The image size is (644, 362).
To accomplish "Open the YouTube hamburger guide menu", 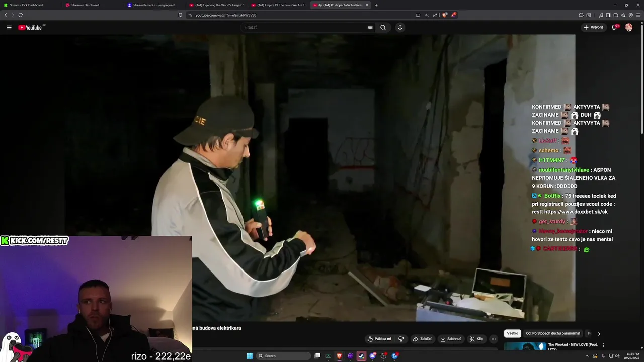I will [x=9, y=28].
